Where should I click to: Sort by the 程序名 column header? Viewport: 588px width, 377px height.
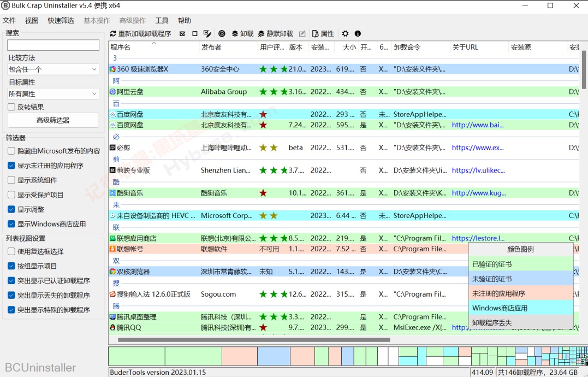tap(154, 48)
